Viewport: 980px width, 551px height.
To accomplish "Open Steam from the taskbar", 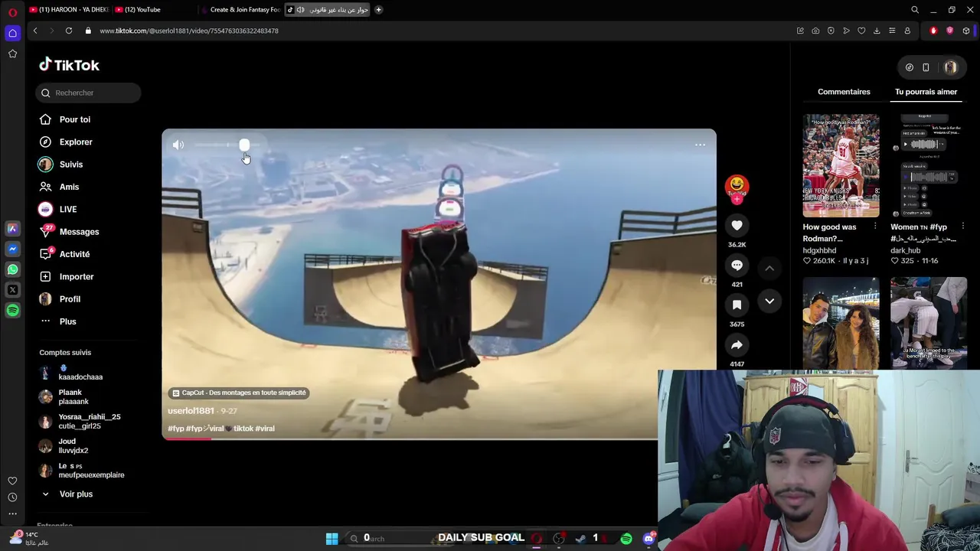I will click(580, 539).
